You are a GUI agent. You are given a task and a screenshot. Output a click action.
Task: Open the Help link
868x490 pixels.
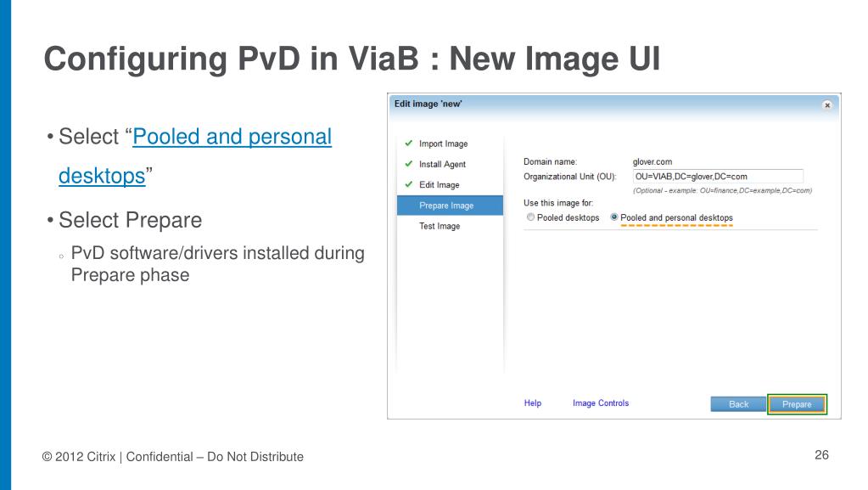533,403
